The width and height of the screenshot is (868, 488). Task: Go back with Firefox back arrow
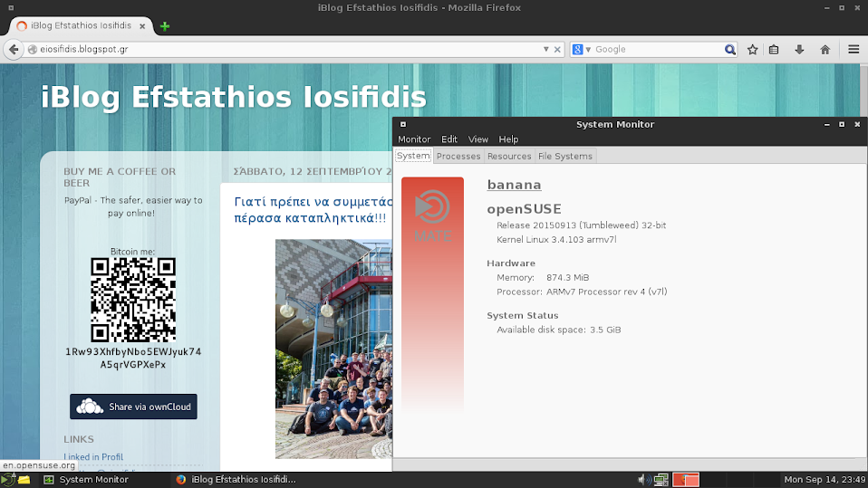point(14,49)
